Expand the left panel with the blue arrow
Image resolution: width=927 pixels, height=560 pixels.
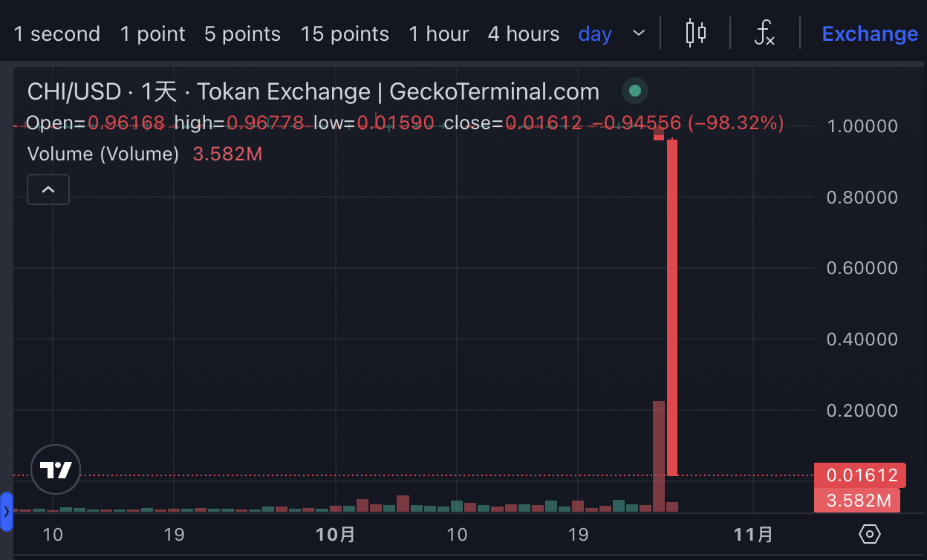pyautogui.click(x=6, y=511)
